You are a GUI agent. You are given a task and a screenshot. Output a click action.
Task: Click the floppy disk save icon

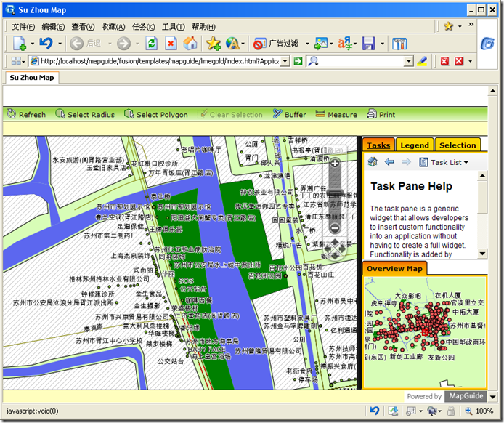coord(368,44)
